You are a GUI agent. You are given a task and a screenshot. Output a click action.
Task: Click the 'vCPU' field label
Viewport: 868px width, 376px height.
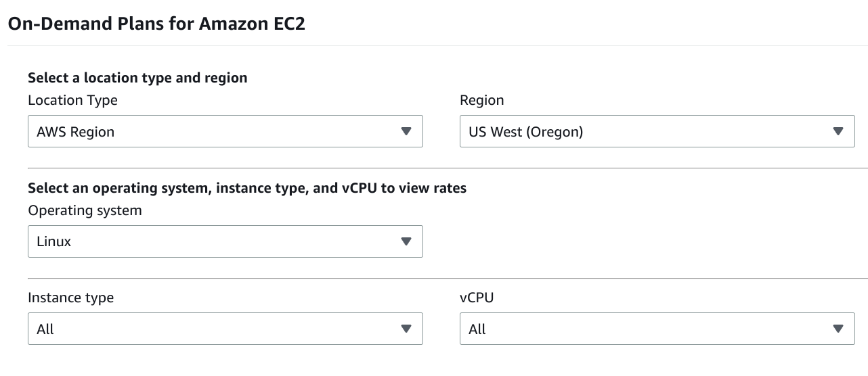pos(477,298)
